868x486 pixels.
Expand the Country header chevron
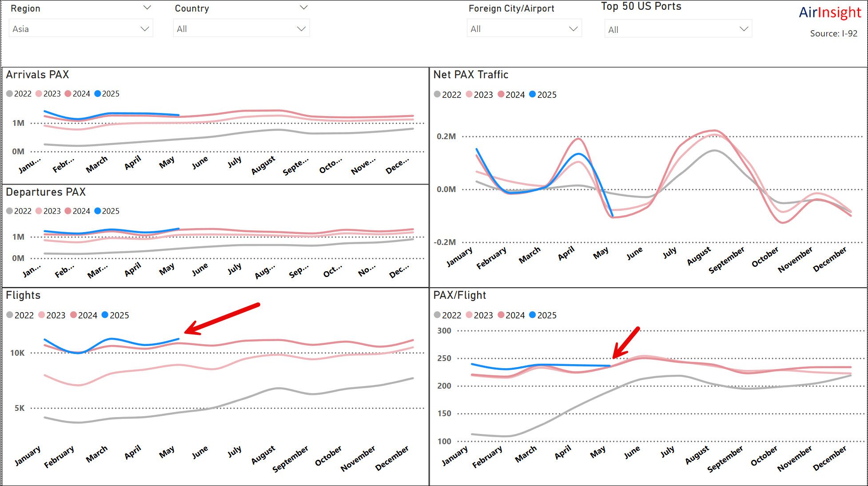pyautogui.click(x=303, y=8)
